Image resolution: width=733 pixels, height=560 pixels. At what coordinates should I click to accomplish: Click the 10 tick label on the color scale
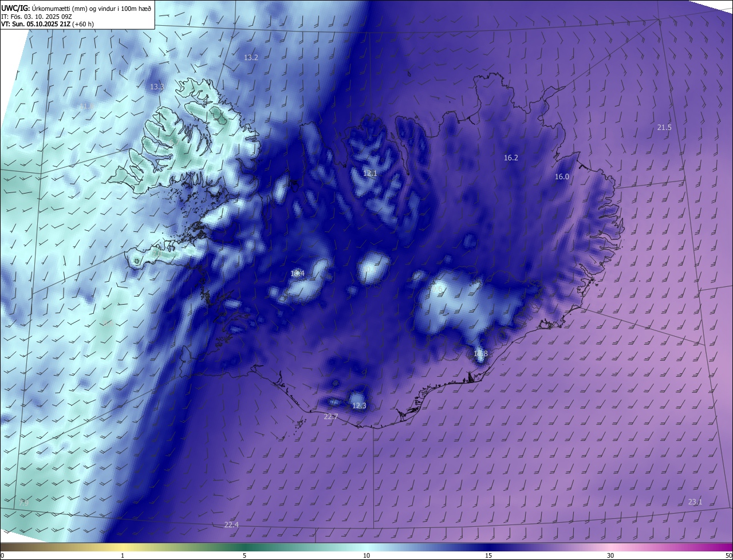click(x=366, y=555)
